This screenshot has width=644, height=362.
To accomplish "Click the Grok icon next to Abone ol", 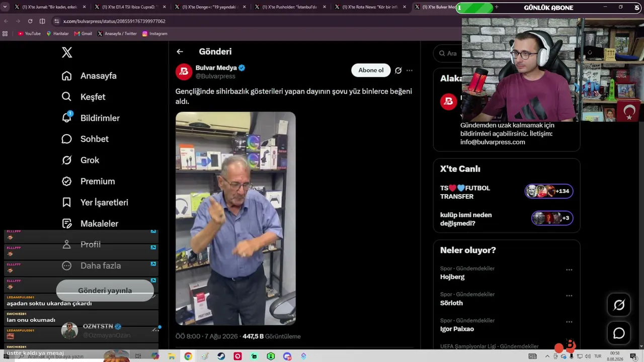I will pyautogui.click(x=398, y=70).
